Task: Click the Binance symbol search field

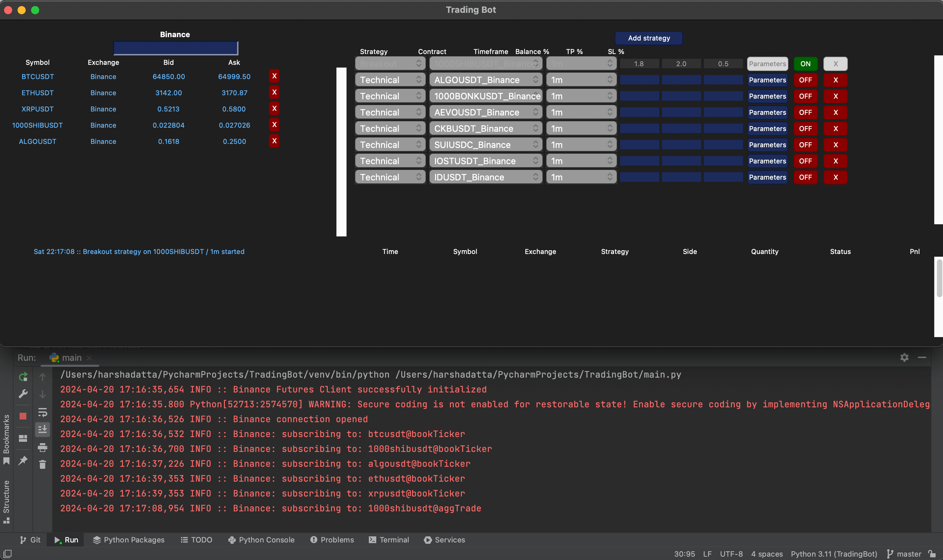Action: point(175,48)
